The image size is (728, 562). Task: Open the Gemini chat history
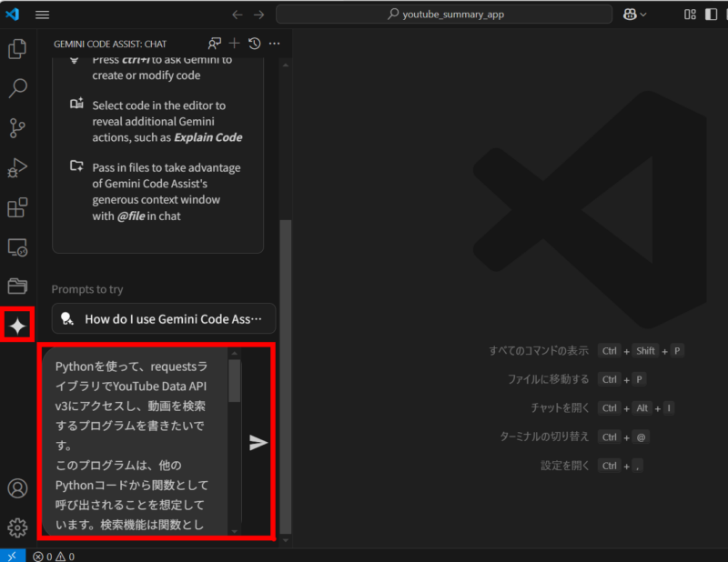pyautogui.click(x=255, y=44)
